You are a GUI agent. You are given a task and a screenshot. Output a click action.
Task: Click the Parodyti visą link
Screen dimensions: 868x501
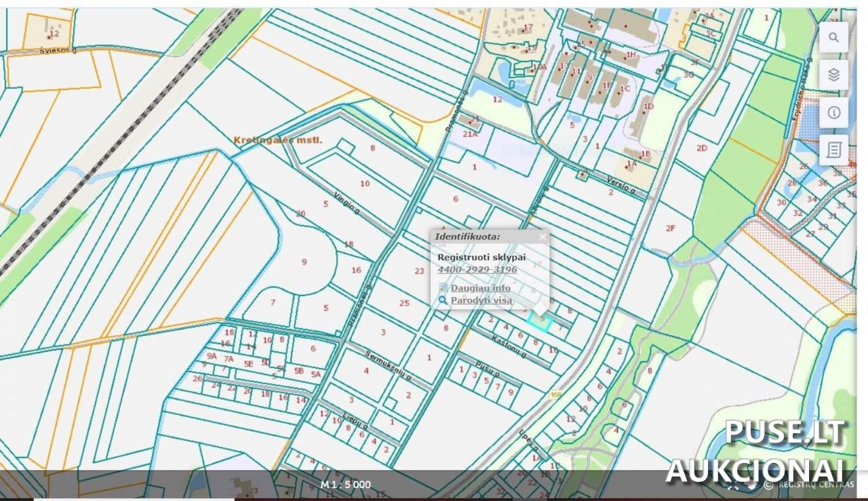click(481, 300)
